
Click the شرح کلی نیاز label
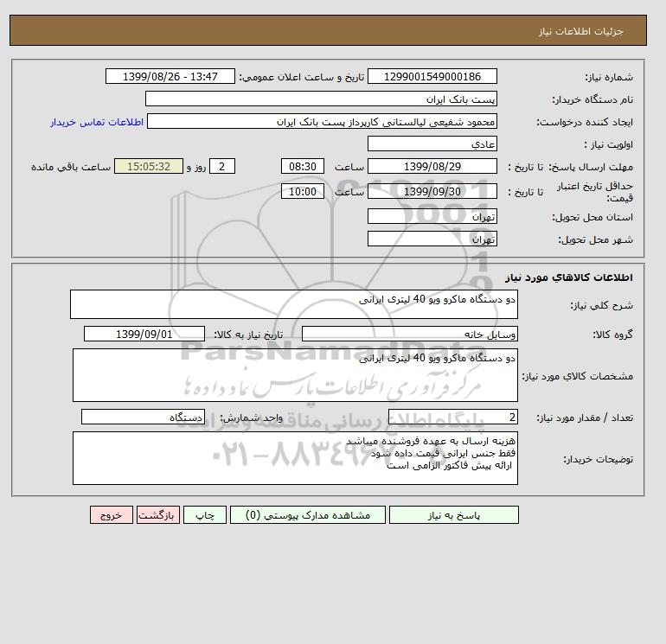click(601, 305)
